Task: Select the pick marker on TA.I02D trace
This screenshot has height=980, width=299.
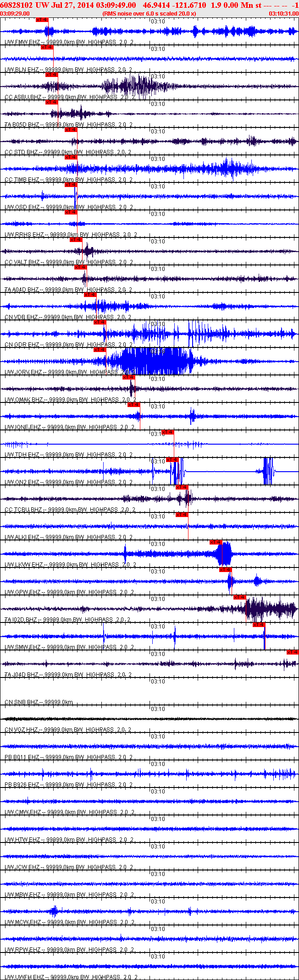Action: [239, 597]
